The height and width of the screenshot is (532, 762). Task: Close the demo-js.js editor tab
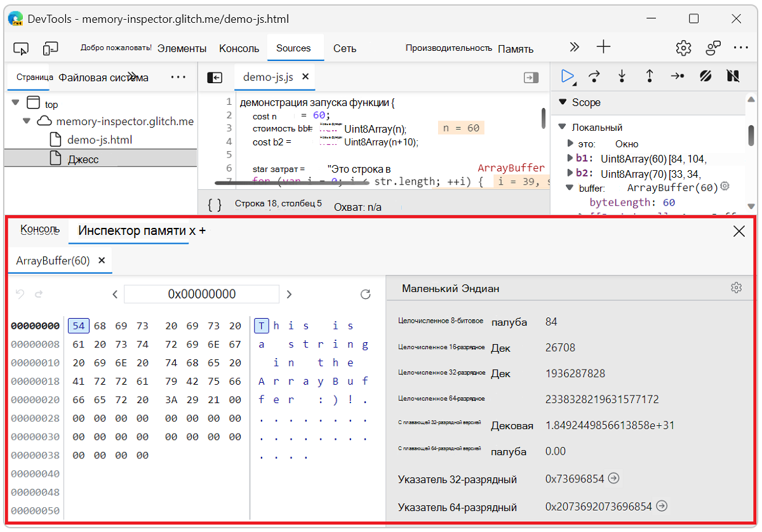pyautogui.click(x=305, y=77)
